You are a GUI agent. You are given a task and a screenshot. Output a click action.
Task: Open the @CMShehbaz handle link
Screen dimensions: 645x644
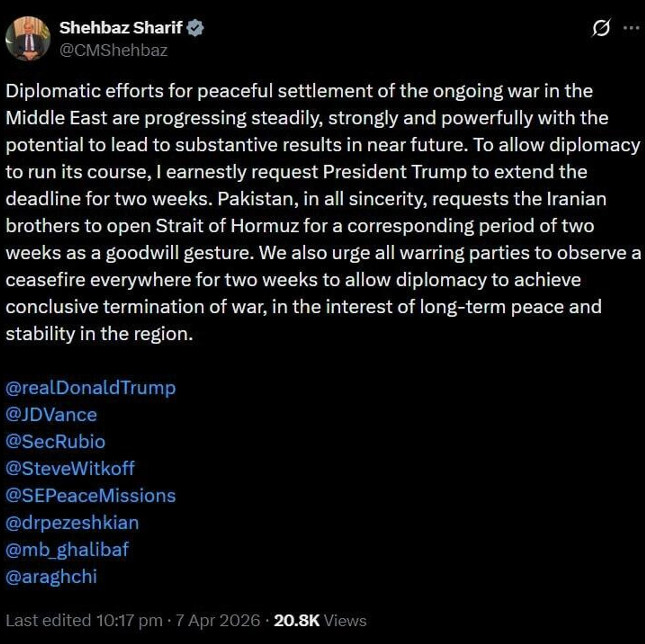click(x=114, y=50)
